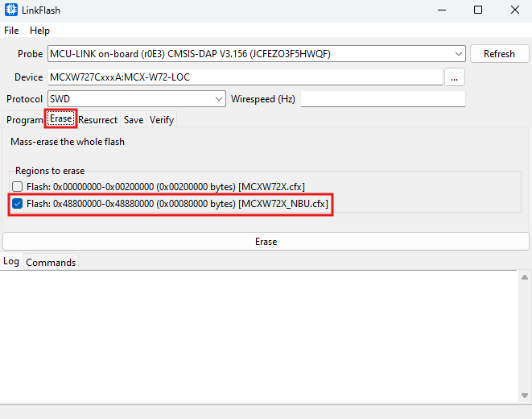
Task: Select the Log tab
Action: [x=11, y=262]
